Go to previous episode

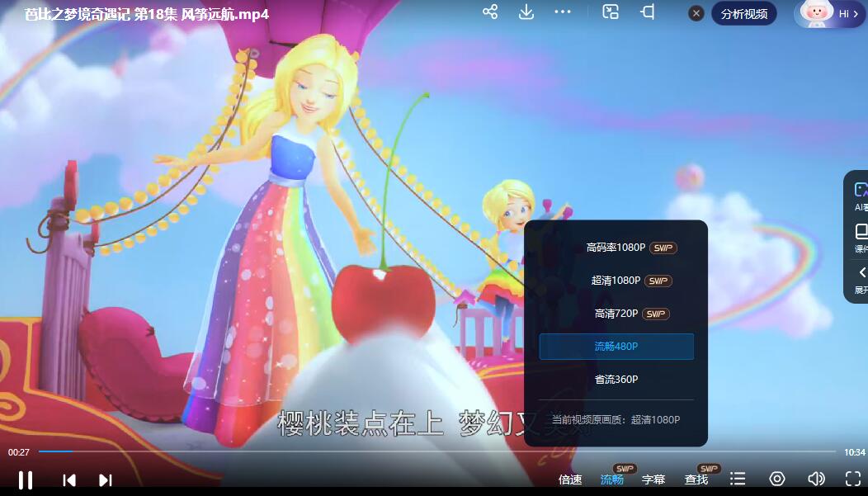pyautogui.click(x=69, y=480)
